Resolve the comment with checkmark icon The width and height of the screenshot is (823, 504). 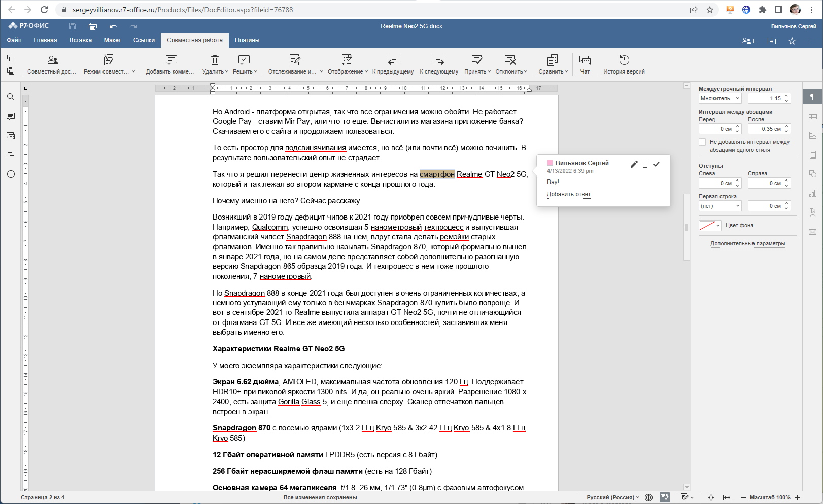point(656,164)
